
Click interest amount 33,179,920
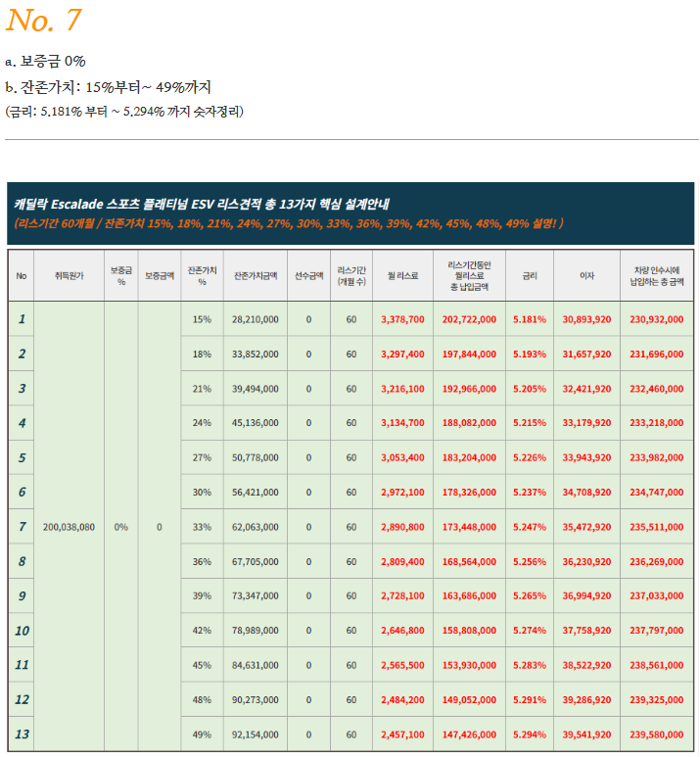tap(586, 423)
